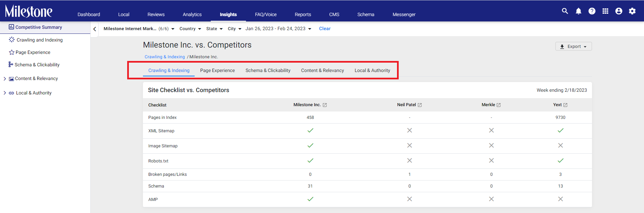644x213 pixels.
Task: Click the Export download icon
Action: click(562, 47)
